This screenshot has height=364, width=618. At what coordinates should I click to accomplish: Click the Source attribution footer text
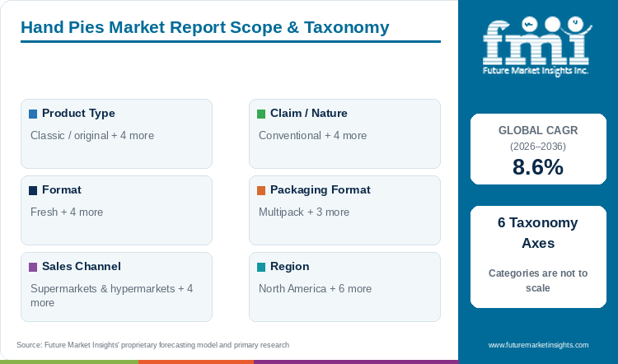point(153,345)
